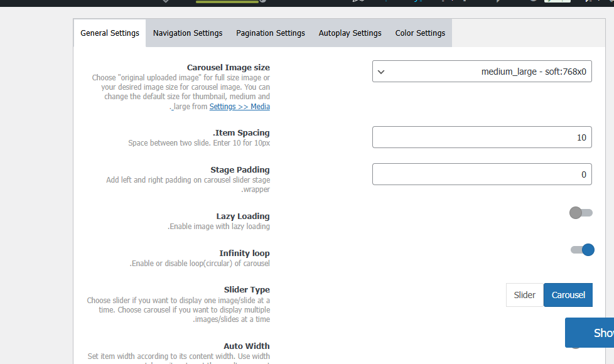Image resolution: width=614 pixels, height=364 pixels.
Task: Open the Pagination Settings tab
Action: pos(271,33)
